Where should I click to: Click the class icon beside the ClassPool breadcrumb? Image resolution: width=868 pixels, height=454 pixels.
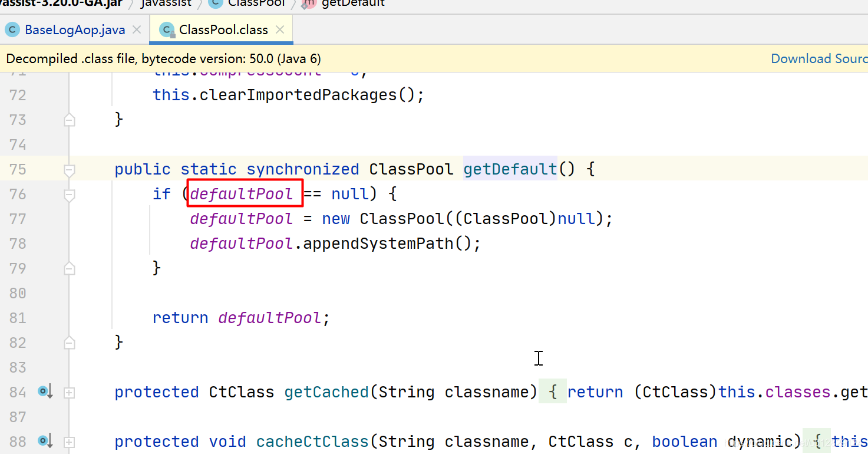click(216, 4)
